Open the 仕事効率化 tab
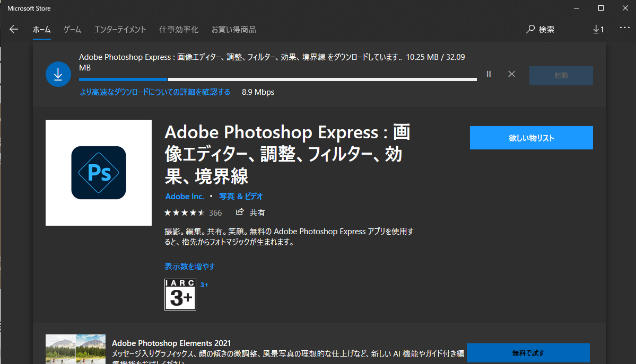Image resolution: width=636 pixels, height=364 pixels. 179,30
